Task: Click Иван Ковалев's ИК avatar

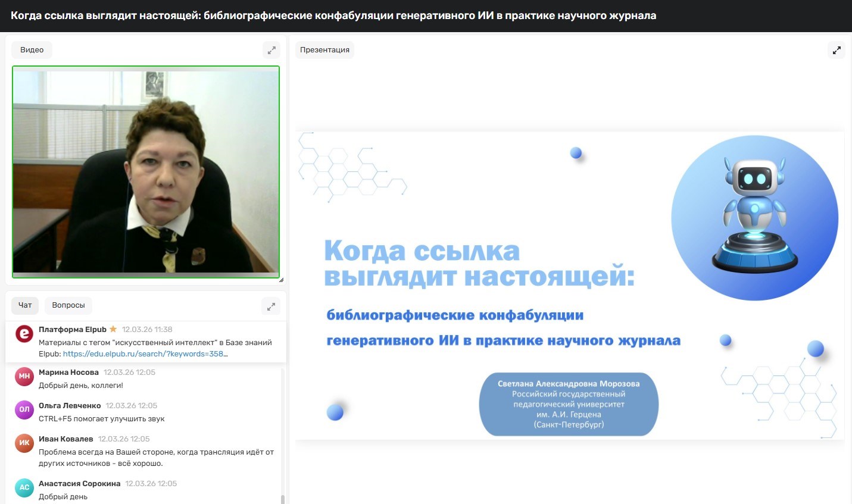Action: coord(24,443)
